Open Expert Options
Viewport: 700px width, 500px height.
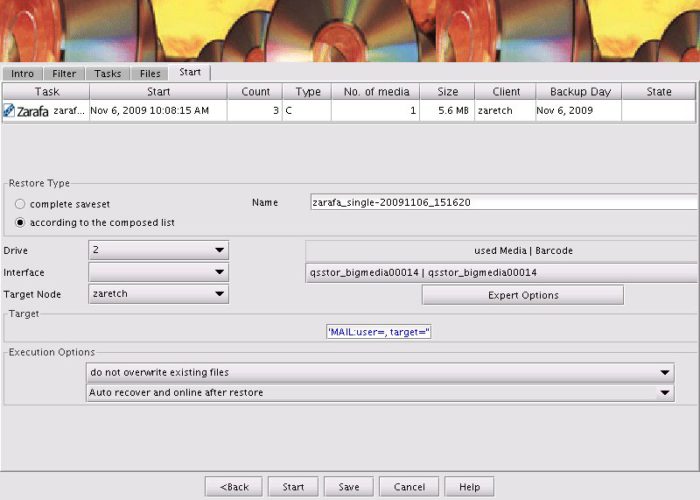pyautogui.click(x=523, y=295)
